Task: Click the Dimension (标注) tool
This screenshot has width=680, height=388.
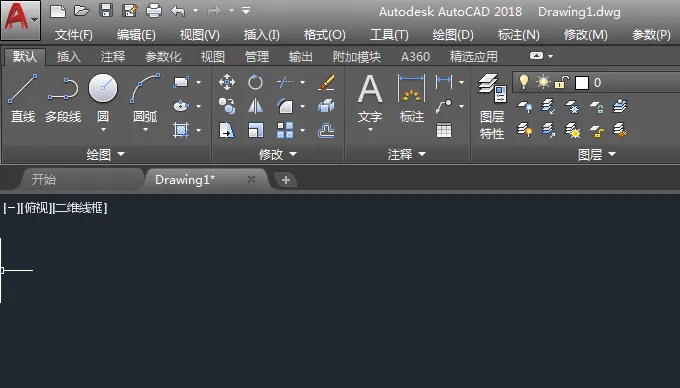Action: tap(412, 98)
